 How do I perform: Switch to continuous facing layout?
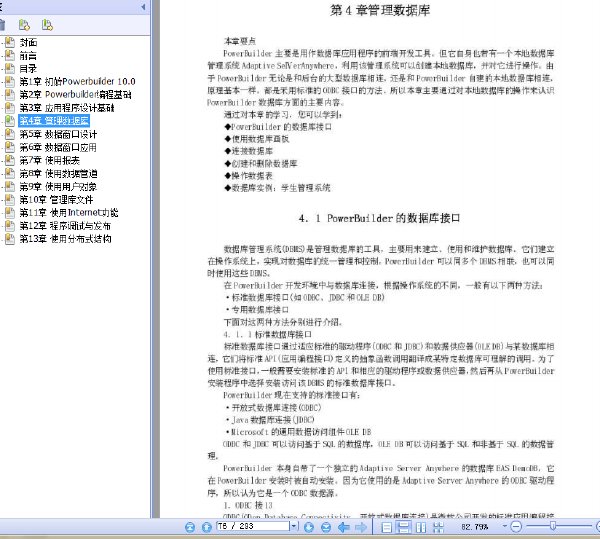click(x=438, y=527)
